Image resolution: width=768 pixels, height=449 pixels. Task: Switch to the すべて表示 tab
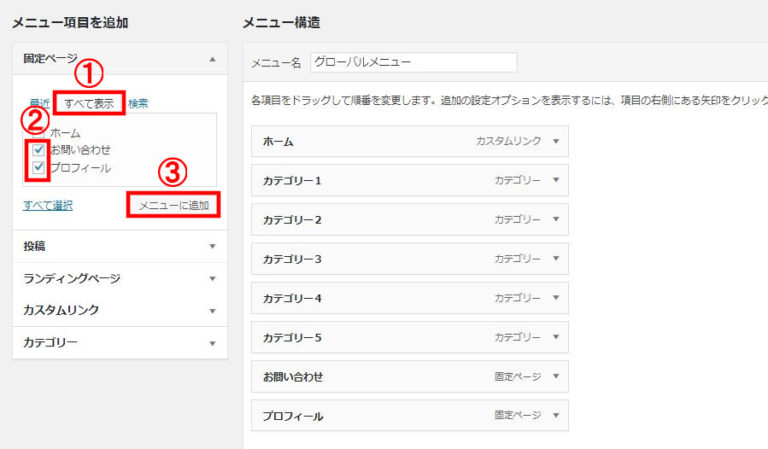pyautogui.click(x=89, y=103)
